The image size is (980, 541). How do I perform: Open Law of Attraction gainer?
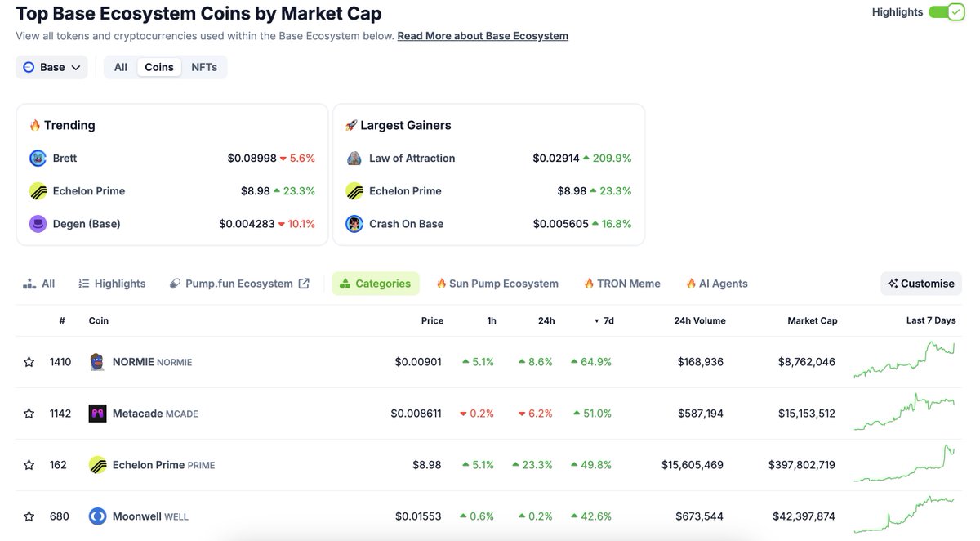[x=412, y=158]
